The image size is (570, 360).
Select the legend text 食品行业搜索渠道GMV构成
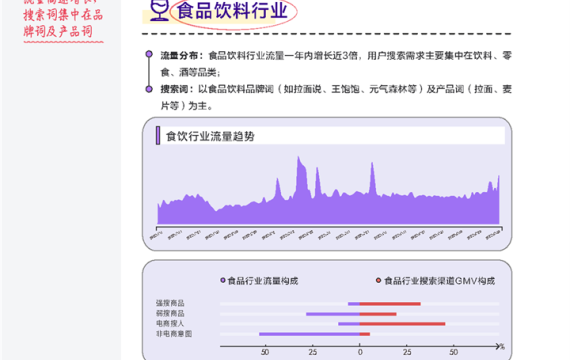(x=439, y=281)
